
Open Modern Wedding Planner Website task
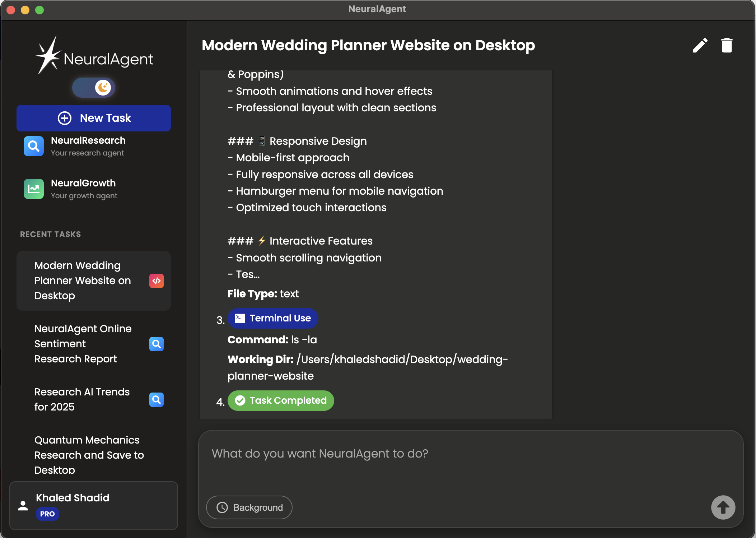pos(83,280)
